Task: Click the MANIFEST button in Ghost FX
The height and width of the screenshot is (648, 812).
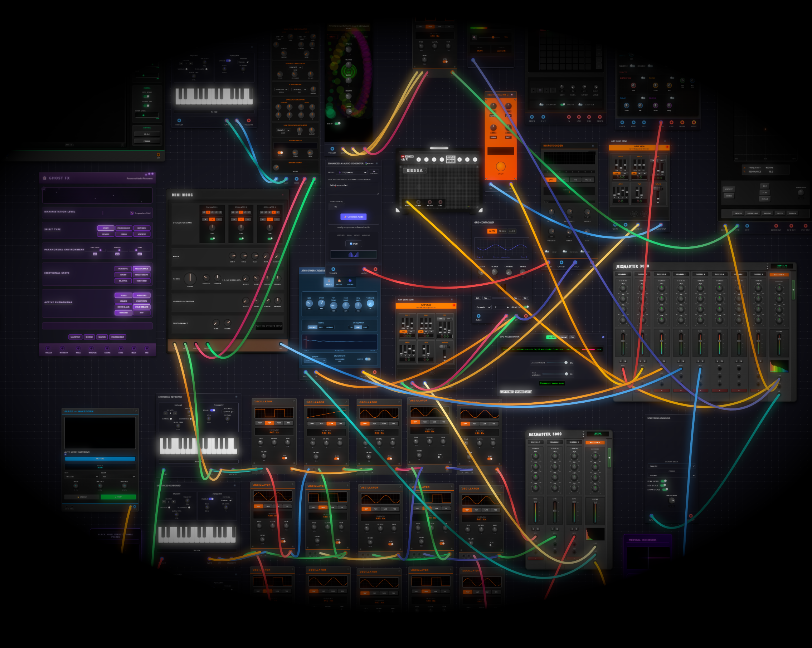Action: click(x=75, y=337)
